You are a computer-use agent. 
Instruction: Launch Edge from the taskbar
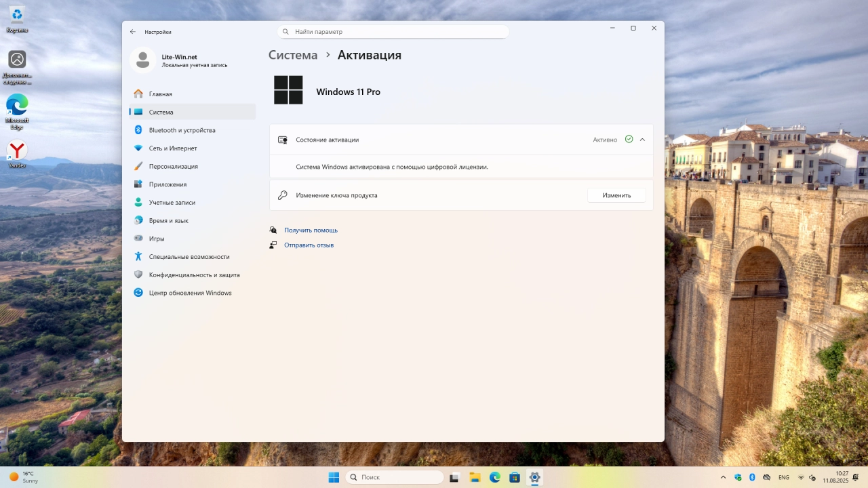[x=495, y=477]
